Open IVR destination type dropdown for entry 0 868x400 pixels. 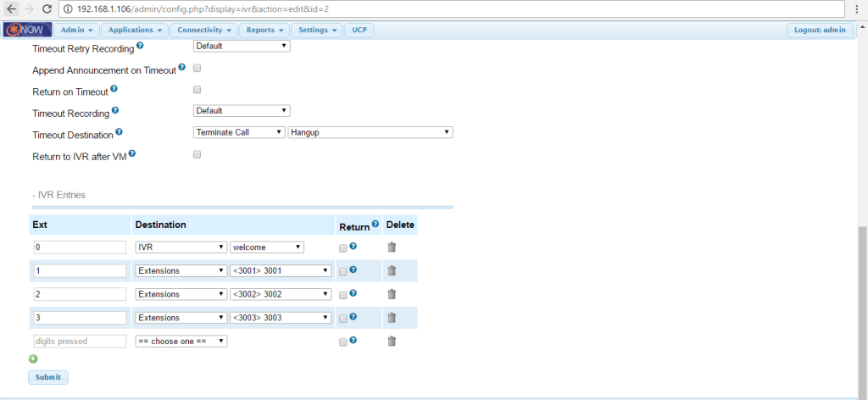[x=181, y=247]
